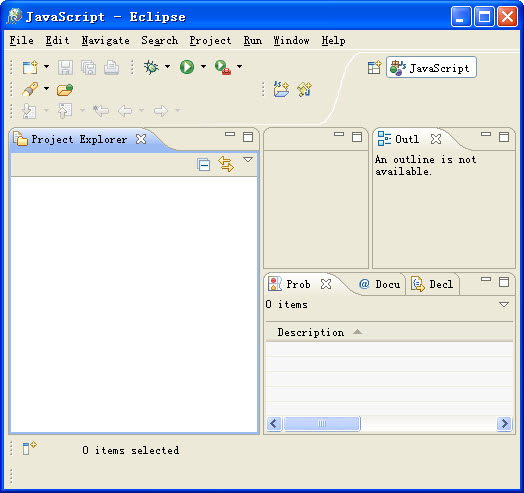Viewport: 524px width, 493px height.
Task: Click the Save All icon
Action: point(89,67)
